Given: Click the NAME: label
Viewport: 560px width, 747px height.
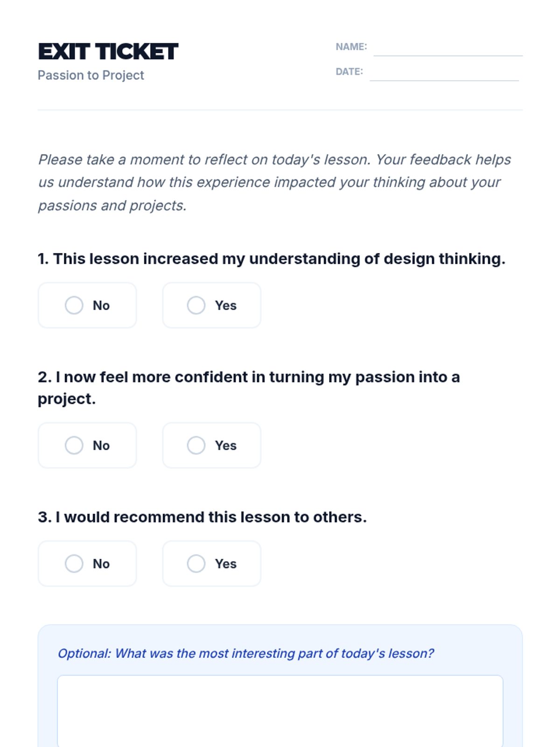Looking at the screenshot, I should click(351, 47).
